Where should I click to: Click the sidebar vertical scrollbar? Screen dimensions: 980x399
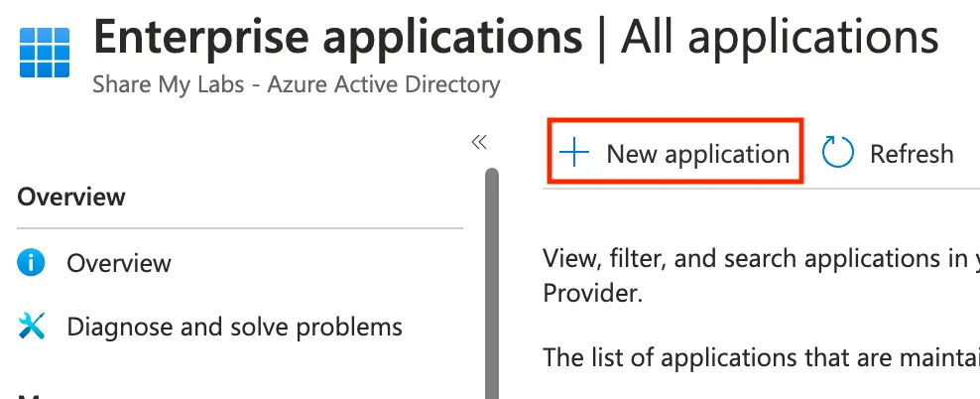(491, 278)
